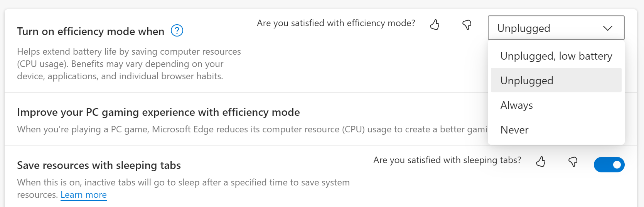This screenshot has width=644, height=207.
Task: Click the "Turn on efficiency mode when" heading
Action: [91, 31]
